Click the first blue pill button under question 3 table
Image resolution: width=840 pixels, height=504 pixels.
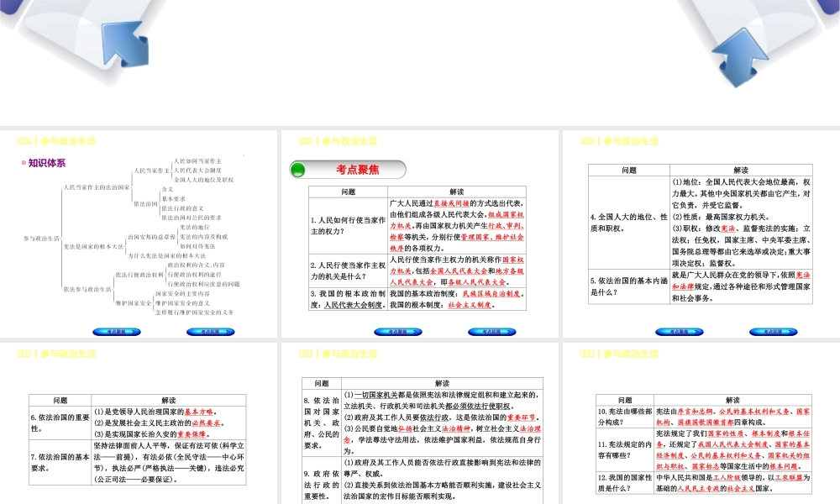(x=398, y=332)
